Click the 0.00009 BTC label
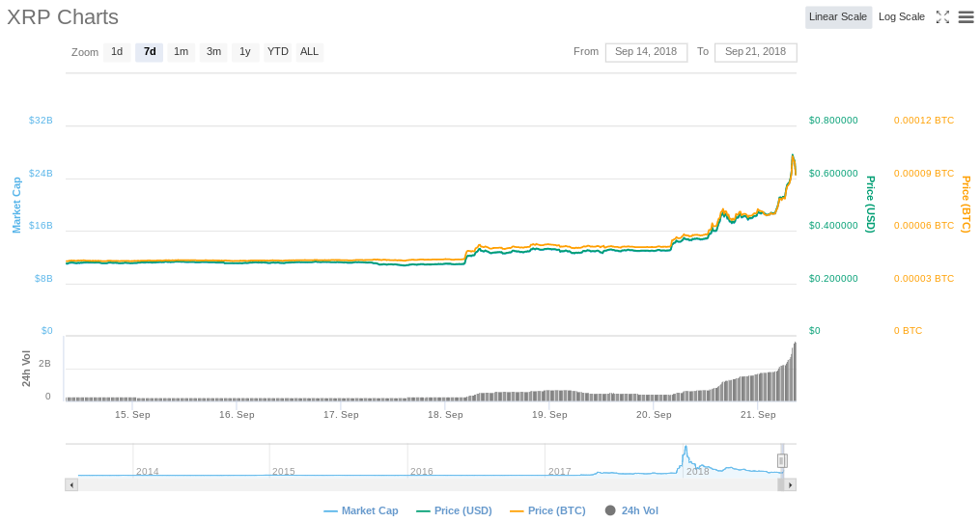 click(924, 173)
